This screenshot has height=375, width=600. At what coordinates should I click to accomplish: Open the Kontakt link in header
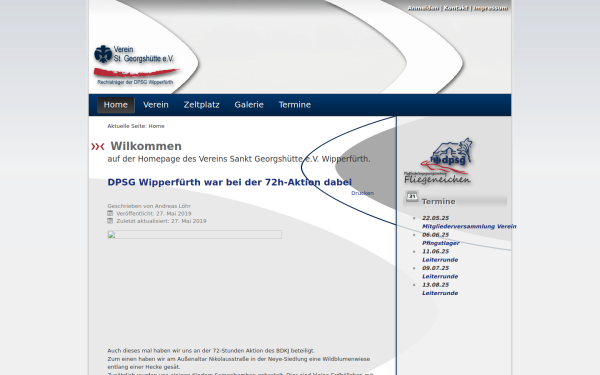pos(456,8)
